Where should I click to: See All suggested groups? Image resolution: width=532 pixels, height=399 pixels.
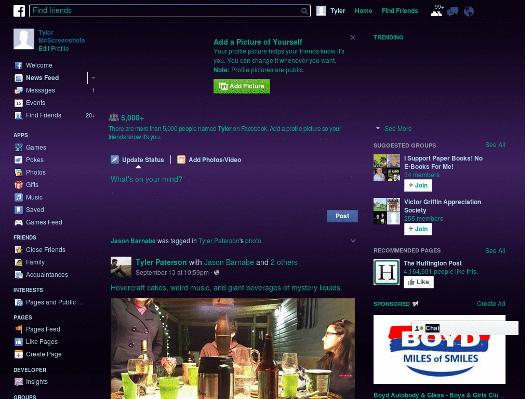[x=495, y=145]
